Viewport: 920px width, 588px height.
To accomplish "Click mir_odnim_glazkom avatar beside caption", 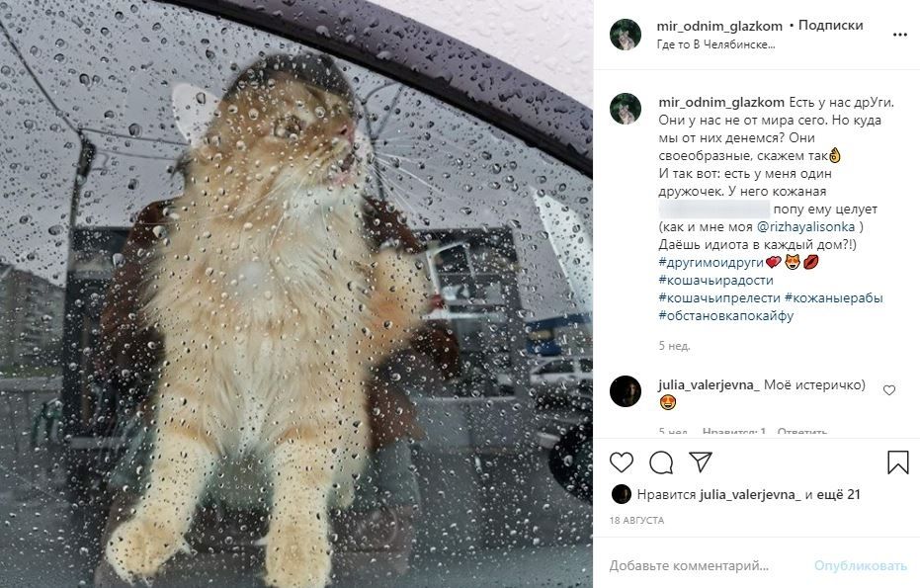I will [626, 109].
